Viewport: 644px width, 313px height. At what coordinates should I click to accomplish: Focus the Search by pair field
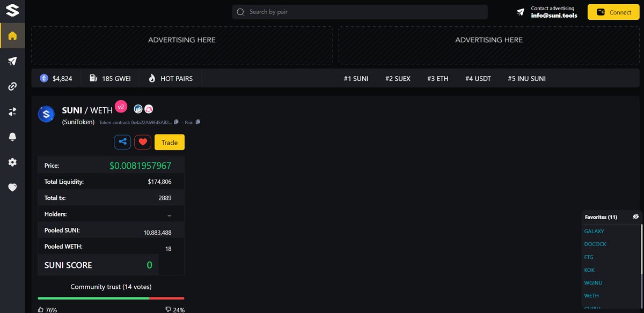point(360,12)
